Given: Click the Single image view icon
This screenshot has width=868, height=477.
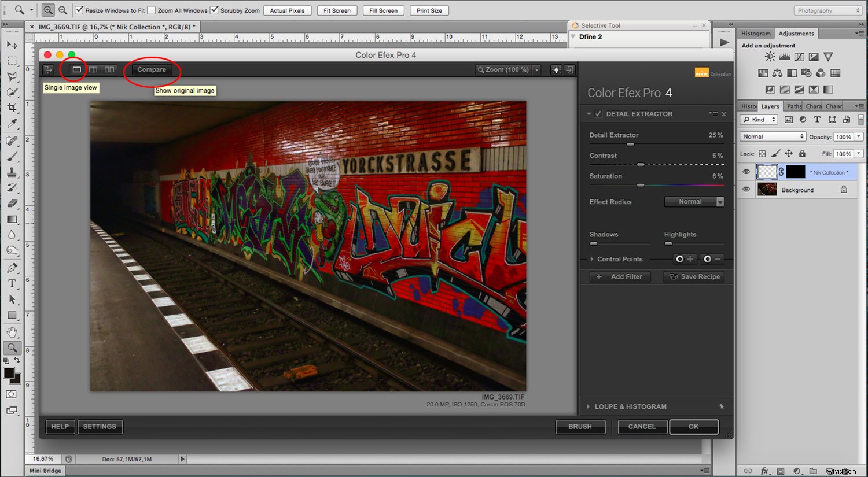Looking at the screenshot, I should pyautogui.click(x=75, y=69).
